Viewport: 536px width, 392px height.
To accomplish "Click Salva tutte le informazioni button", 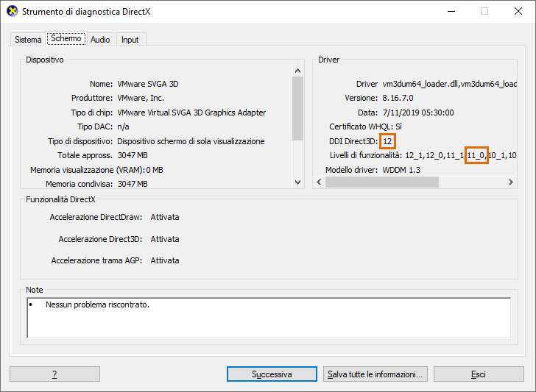I will (375, 374).
